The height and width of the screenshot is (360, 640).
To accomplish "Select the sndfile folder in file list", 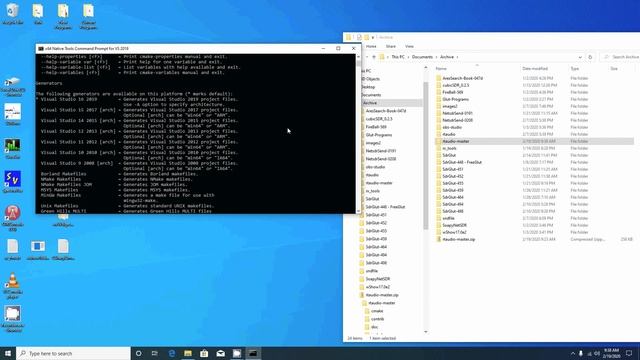I will [448, 218].
